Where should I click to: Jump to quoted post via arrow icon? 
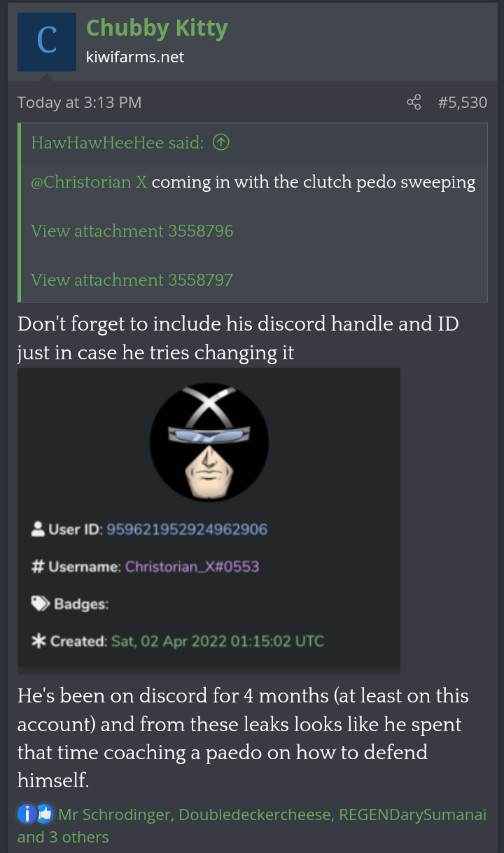(x=220, y=143)
